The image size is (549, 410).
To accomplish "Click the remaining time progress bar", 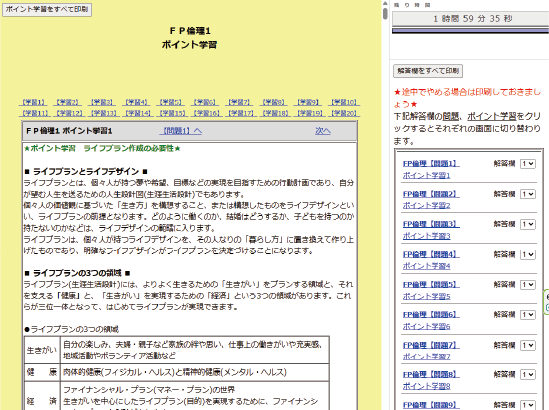I will pos(470,31).
